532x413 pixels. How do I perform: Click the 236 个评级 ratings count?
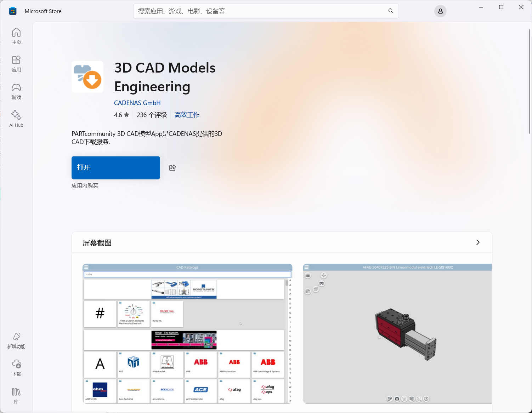(x=152, y=115)
